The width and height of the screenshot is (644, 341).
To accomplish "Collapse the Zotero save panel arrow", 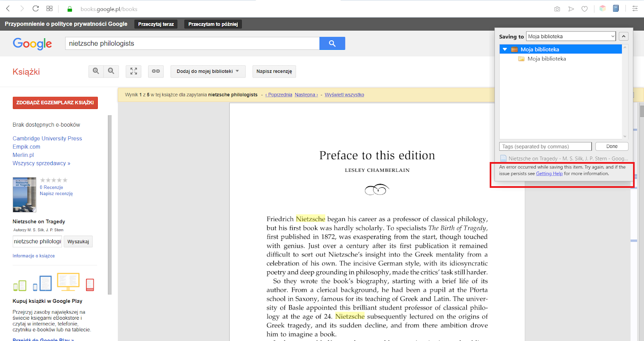I will coord(623,36).
